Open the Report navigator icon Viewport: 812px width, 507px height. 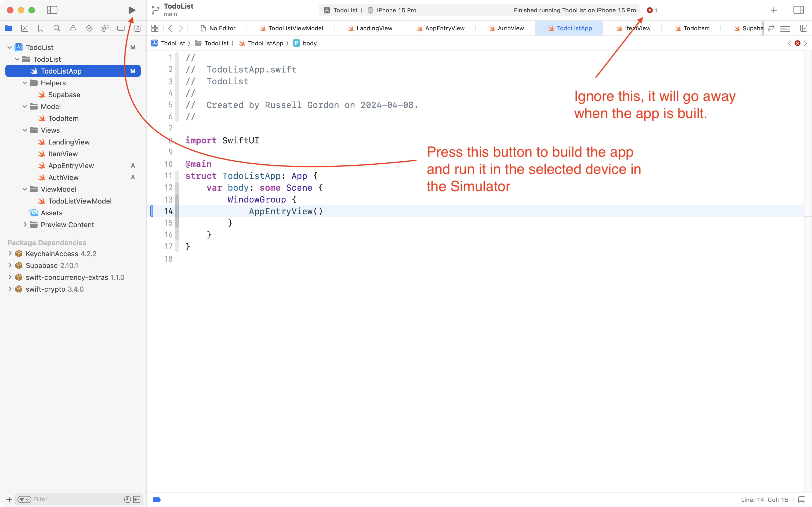tap(137, 28)
